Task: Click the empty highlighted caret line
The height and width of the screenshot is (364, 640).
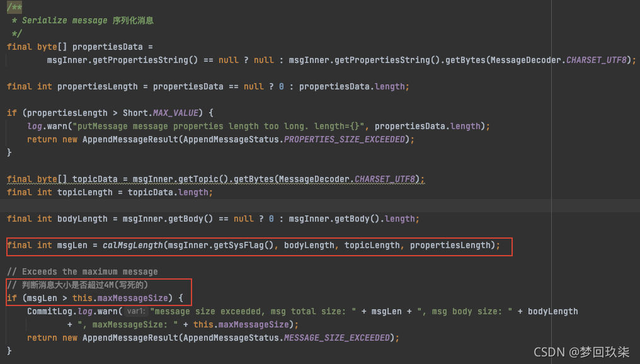Action: [320, 206]
